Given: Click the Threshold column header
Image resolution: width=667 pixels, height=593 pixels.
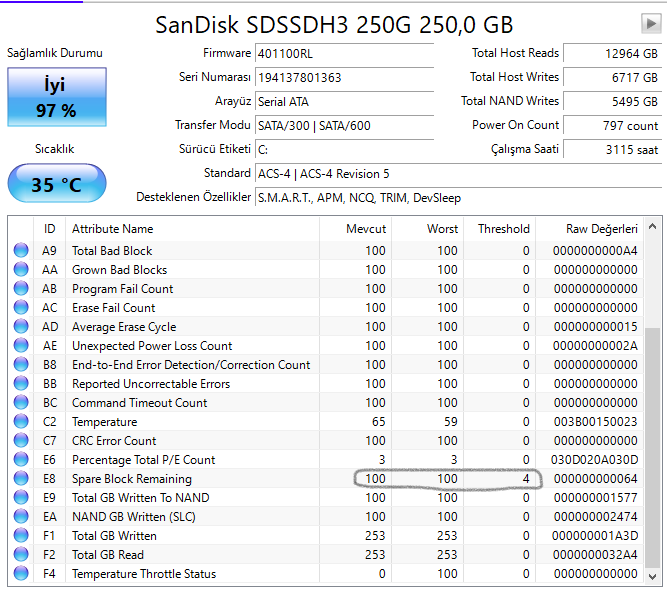Looking at the screenshot, I should click(503, 229).
